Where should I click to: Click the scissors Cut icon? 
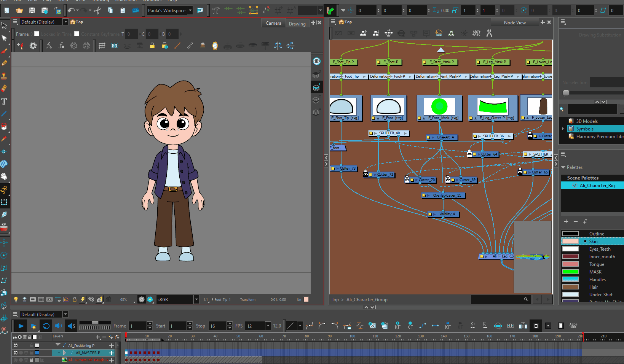(97, 11)
